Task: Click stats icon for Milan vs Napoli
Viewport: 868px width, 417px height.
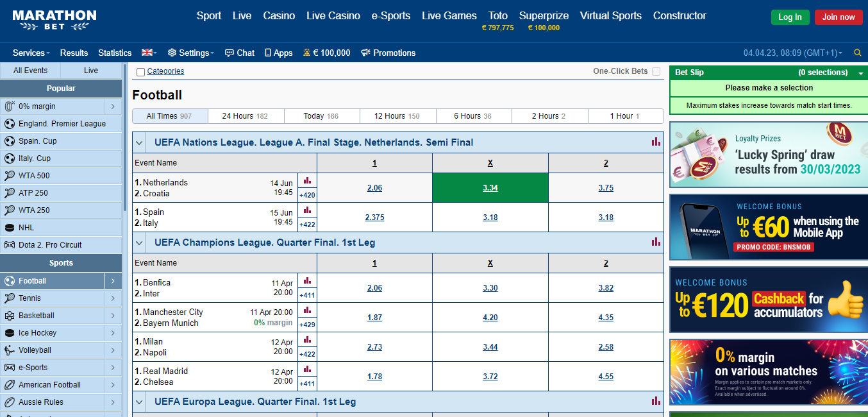Action: point(307,339)
